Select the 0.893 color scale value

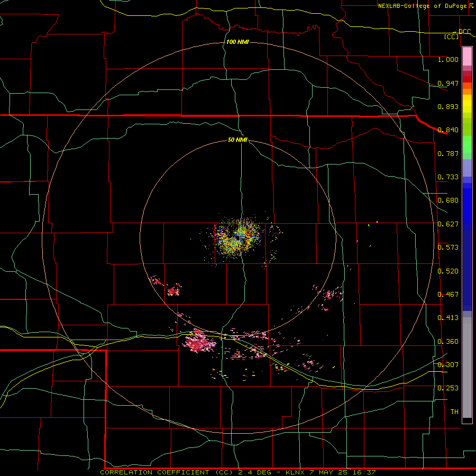pyautogui.click(x=448, y=106)
